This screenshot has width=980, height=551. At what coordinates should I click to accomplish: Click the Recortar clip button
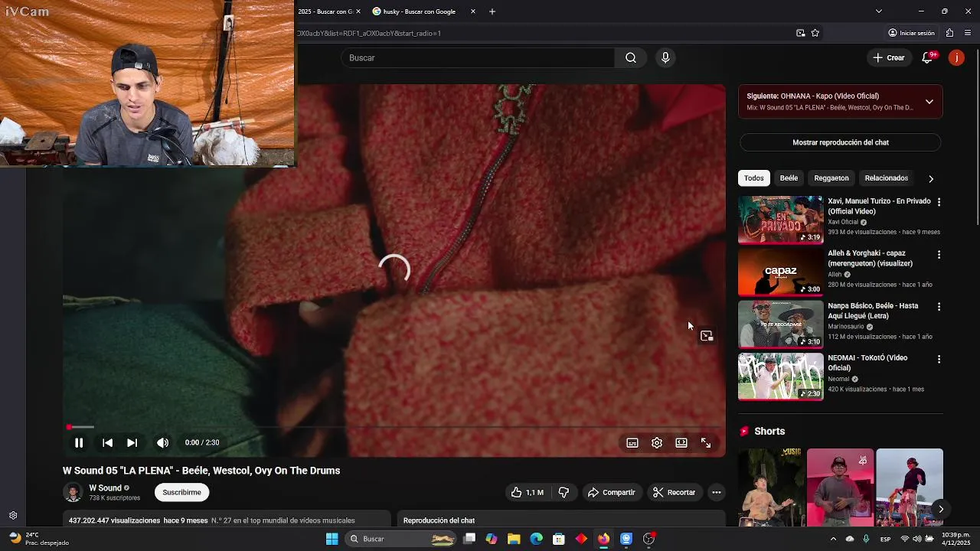click(674, 492)
